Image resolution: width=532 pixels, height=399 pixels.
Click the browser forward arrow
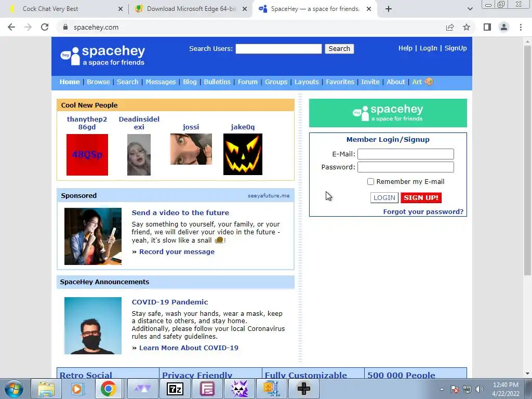click(x=28, y=27)
